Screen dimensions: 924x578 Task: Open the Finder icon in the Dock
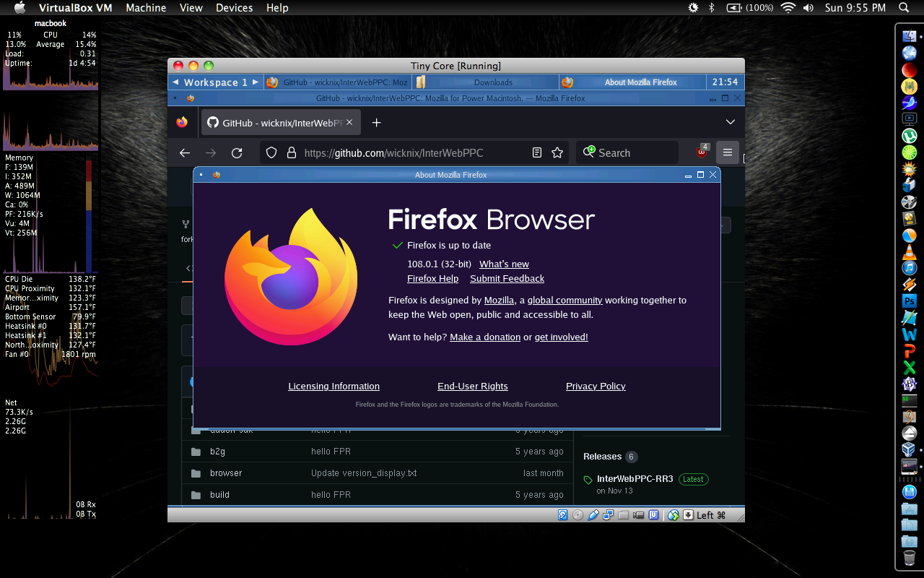(909, 35)
